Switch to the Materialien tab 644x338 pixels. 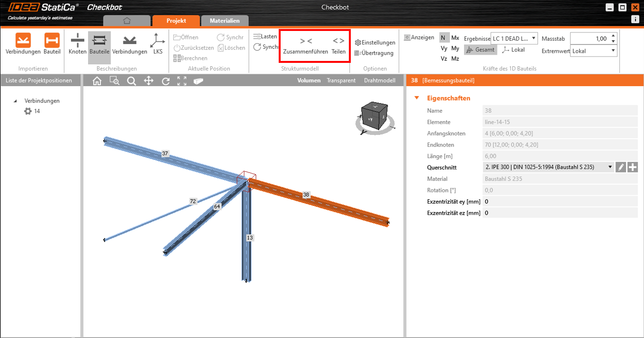[x=225, y=21]
